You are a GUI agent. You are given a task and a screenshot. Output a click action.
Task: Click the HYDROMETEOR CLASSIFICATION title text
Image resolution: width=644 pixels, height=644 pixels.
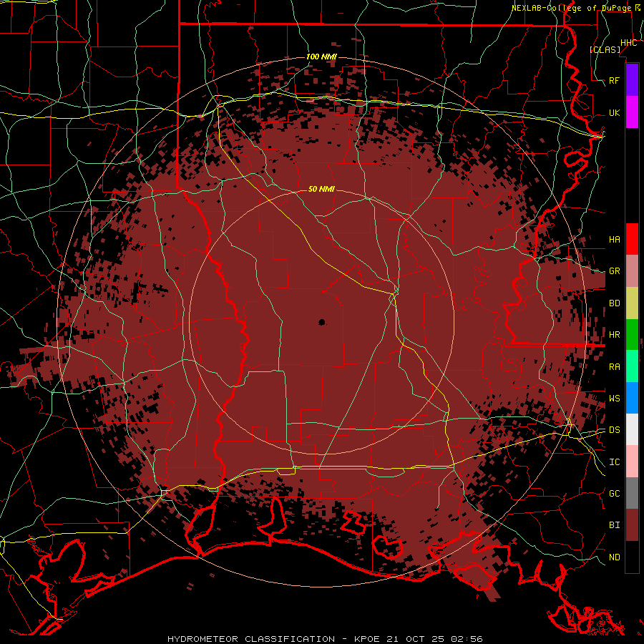pos(251,639)
